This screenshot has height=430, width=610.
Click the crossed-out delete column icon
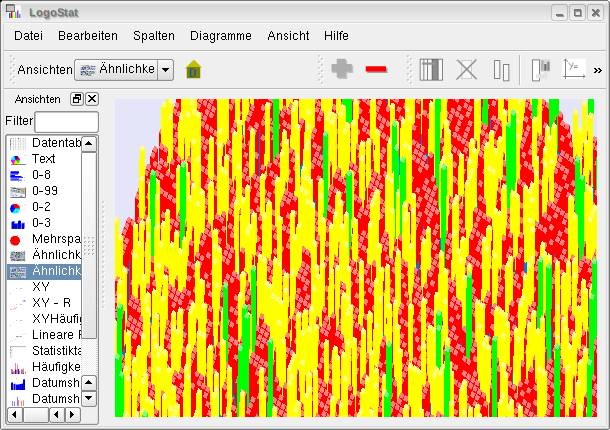pos(466,70)
